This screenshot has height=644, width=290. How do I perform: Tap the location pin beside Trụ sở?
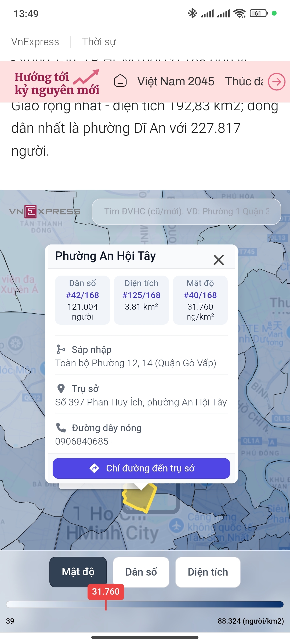(61, 388)
